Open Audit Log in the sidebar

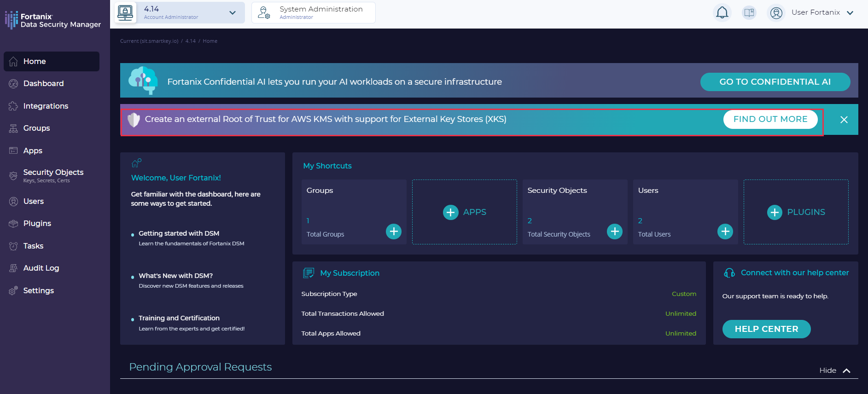(41, 268)
